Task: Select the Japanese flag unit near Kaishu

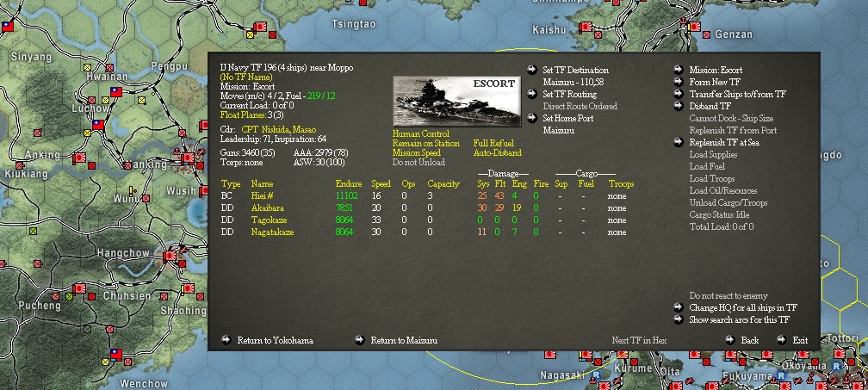Action: (586, 27)
